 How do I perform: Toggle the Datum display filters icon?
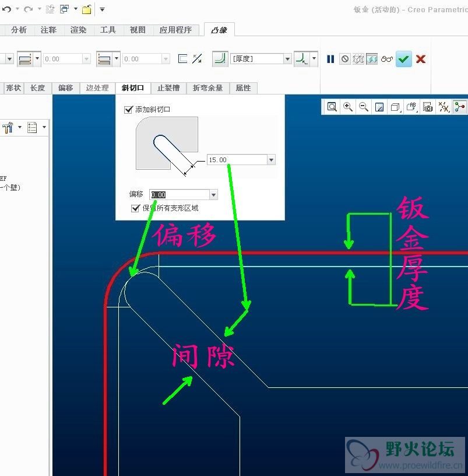(x=444, y=107)
